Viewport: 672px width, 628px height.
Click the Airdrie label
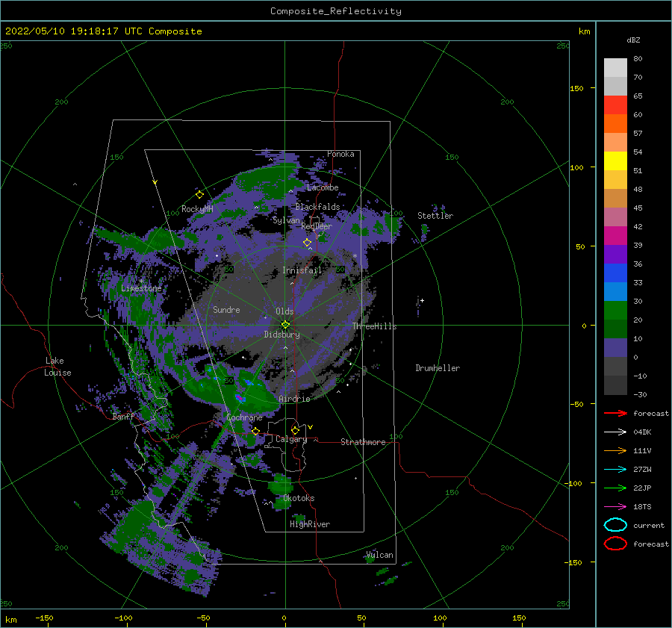tap(294, 399)
